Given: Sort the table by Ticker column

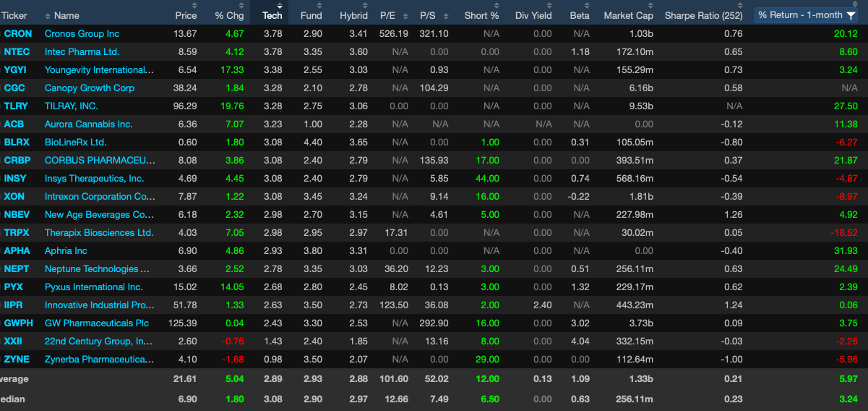Looking at the screenshot, I should click(x=14, y=15).
